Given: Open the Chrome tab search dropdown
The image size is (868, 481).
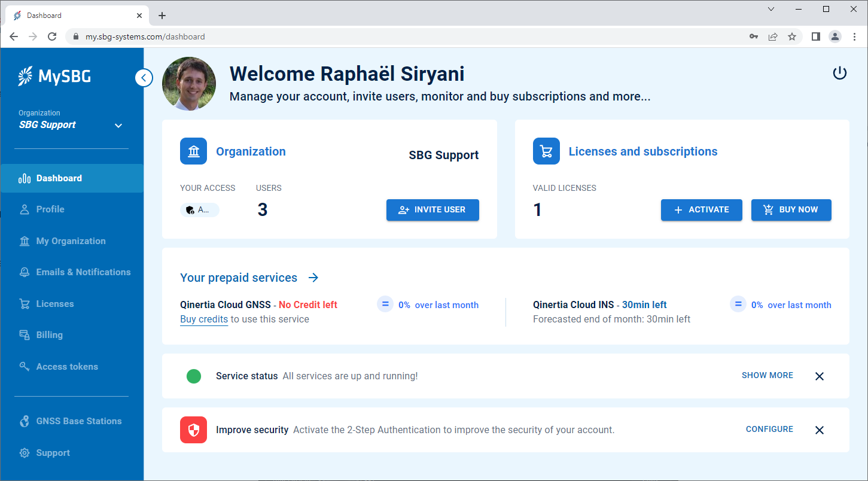Looking at the screenshot, I should [x=771, y=9].
